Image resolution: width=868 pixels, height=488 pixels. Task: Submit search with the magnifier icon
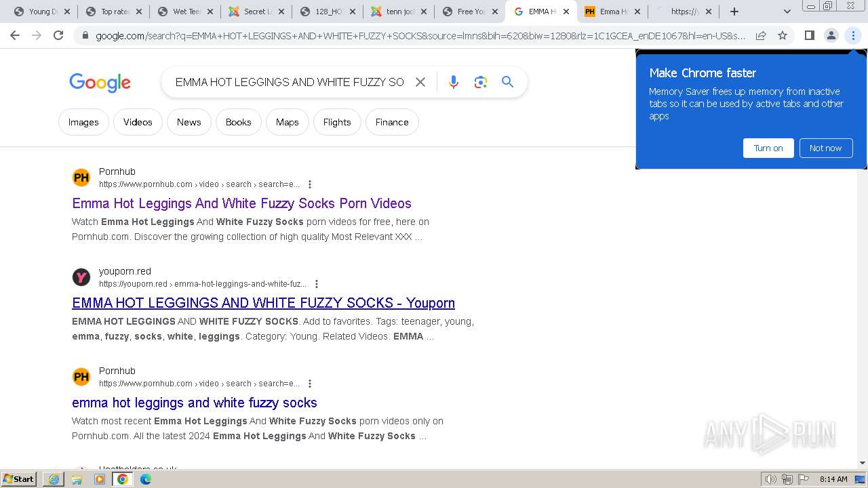507,82
